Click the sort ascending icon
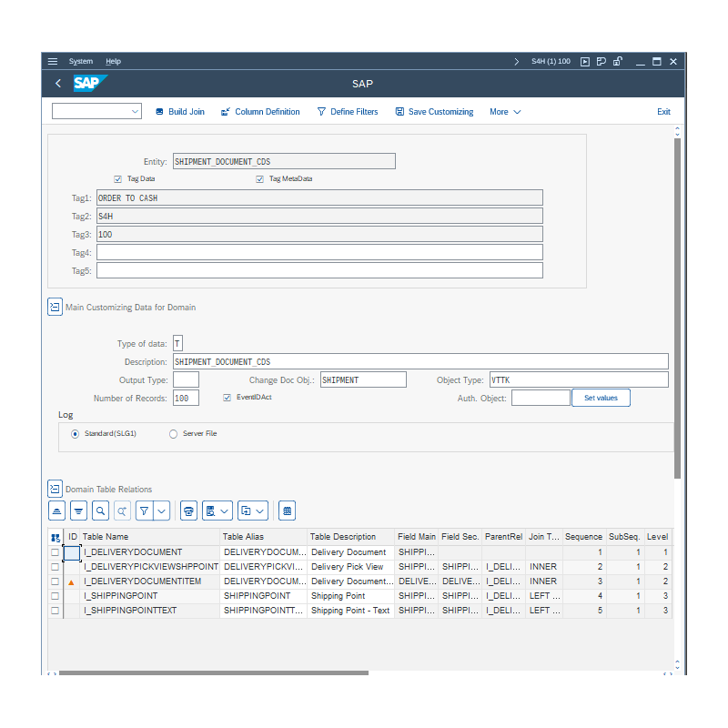Screen dimensions: 728x728 [x=56, y=511]
